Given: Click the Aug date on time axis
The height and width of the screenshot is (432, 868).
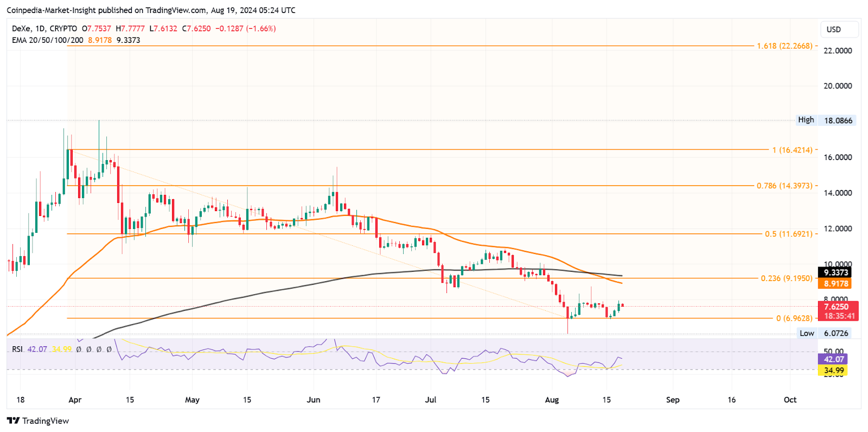Looking at the screenshot, I should click(x=552, y=400).
